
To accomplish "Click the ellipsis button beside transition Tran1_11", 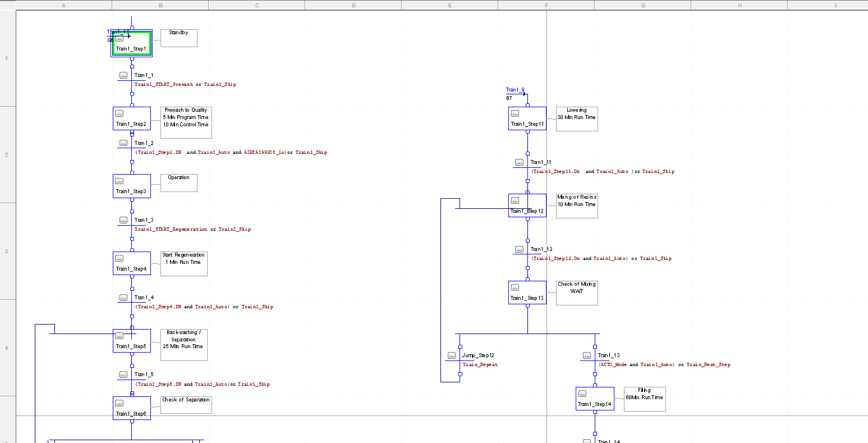I will [x=520, y=162].
